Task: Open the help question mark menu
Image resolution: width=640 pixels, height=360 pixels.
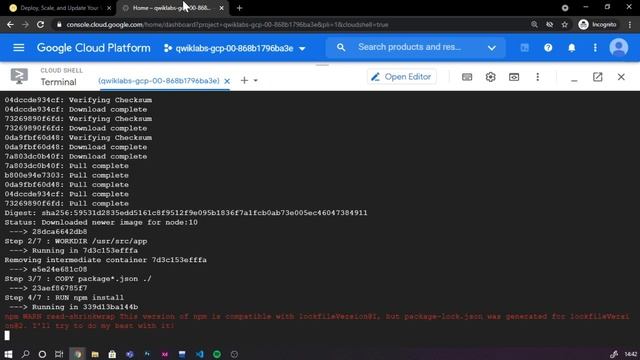Action: 548,48
